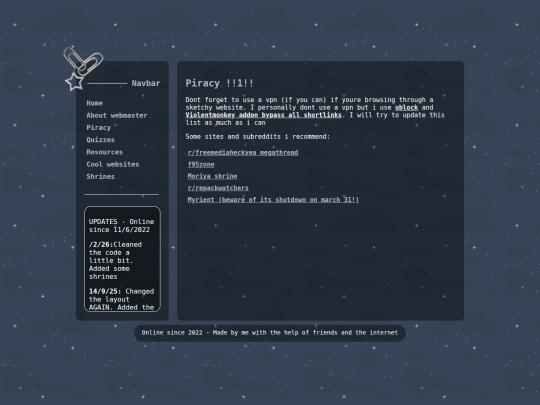Viewport: 540px width, 405px height.
Task: Click the paperclip heart decoration icon
Action: pyautogui.click(x=83, y=61)
